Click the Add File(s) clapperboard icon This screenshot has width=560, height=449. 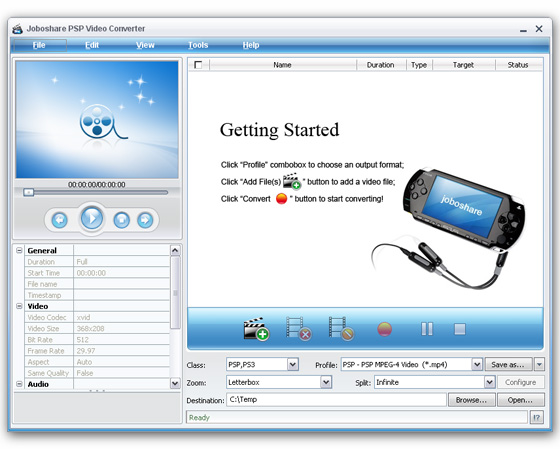click(x=256, y=329)
